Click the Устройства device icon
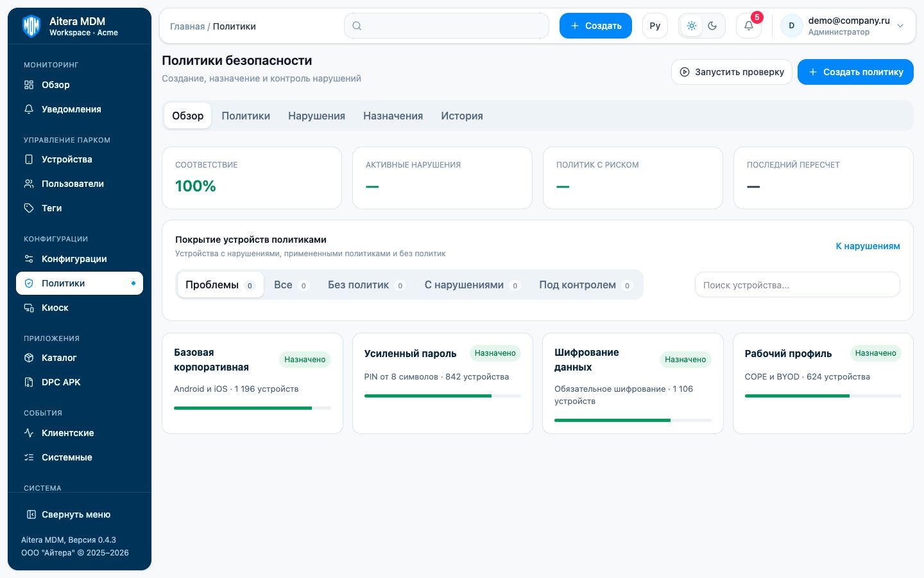The height and width of the screenshot is (578, 924). tap(29, 159)
